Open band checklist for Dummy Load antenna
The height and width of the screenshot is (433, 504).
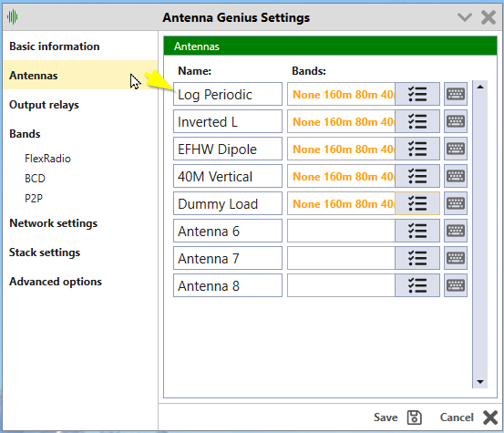tap(417, 203)
